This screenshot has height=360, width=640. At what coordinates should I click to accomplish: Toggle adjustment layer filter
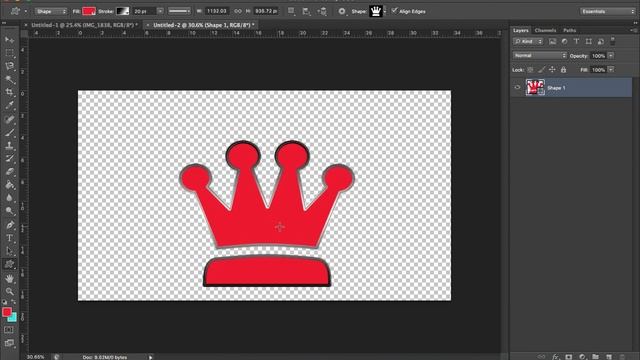[x=564, y=41]
